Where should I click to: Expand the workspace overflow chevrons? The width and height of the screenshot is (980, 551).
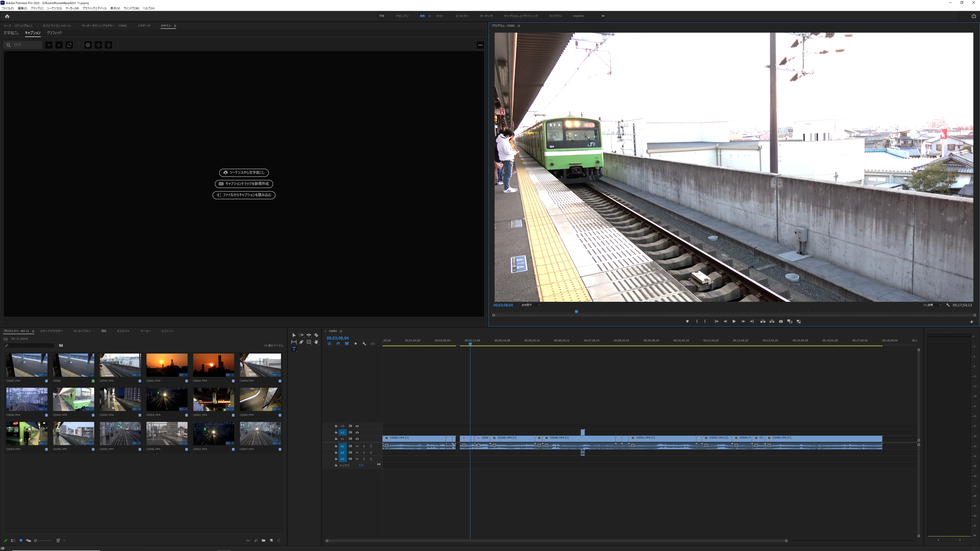(603, 16)
